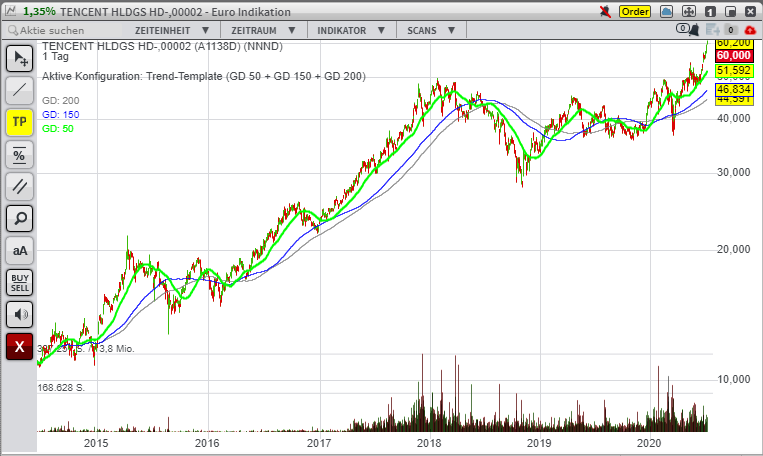This screenshot has width=763, height=456.
Task: Select the trend line drawing tool
Action: (x=19, y=90)
